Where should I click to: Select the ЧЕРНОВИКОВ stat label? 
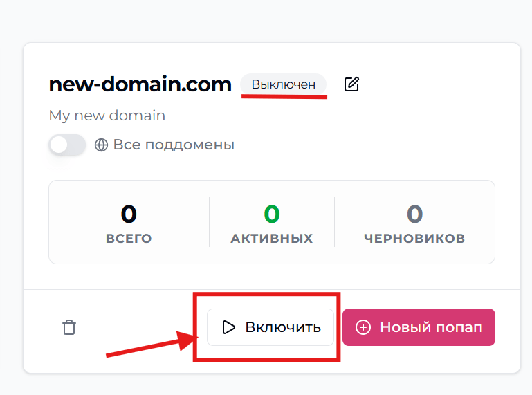(x=414, y=238)
